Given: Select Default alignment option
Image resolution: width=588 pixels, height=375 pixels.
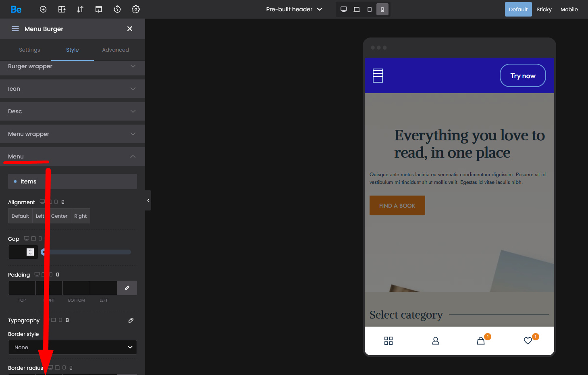Looking at the screenshot, I should click(x=20, y=216).
